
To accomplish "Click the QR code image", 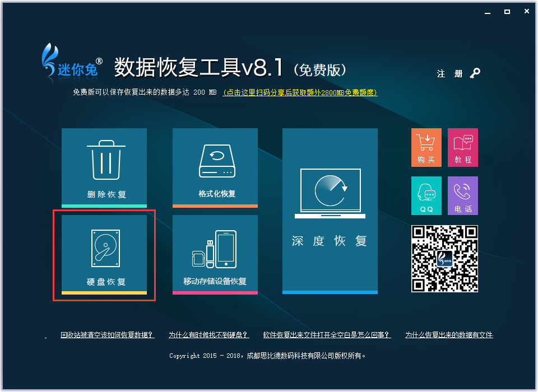I will (444, 259).
